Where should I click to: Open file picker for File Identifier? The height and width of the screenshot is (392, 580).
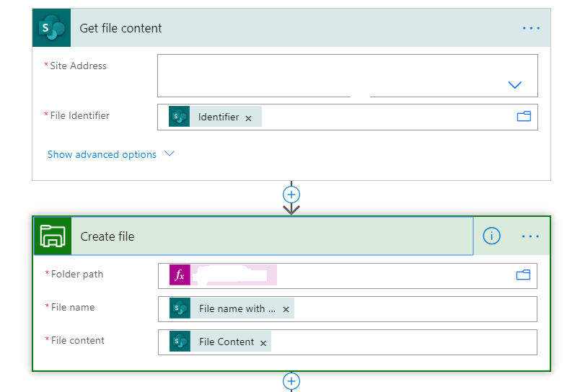point(524,116)
